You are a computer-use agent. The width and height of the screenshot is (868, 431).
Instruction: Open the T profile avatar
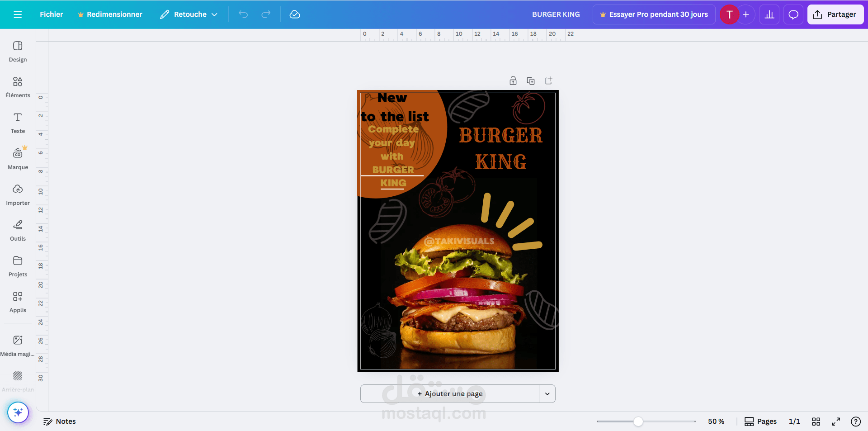[729, 14]
